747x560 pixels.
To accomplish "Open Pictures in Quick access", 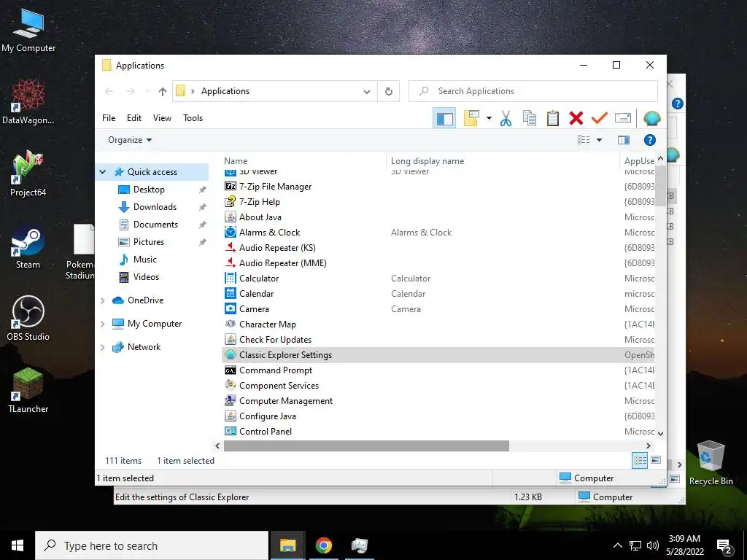I will coord(148,242).
